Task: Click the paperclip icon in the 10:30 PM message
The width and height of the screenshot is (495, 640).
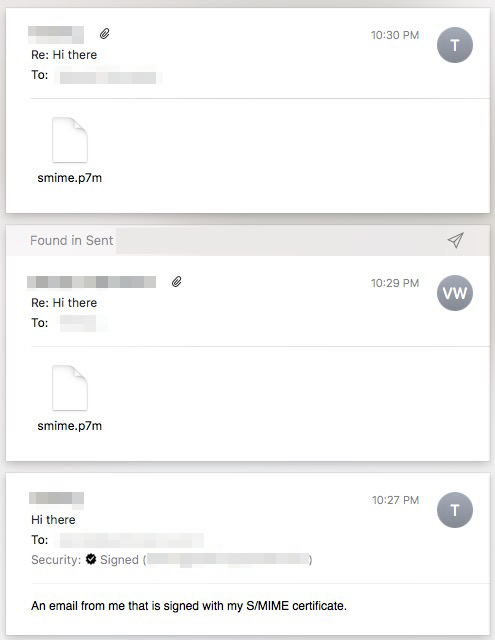Action: [x=104, y=33]
